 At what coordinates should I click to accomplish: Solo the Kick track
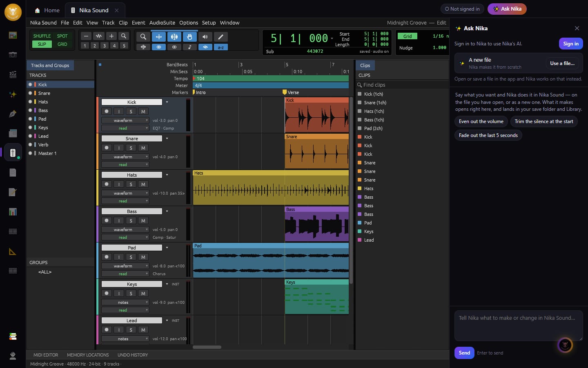131,111
